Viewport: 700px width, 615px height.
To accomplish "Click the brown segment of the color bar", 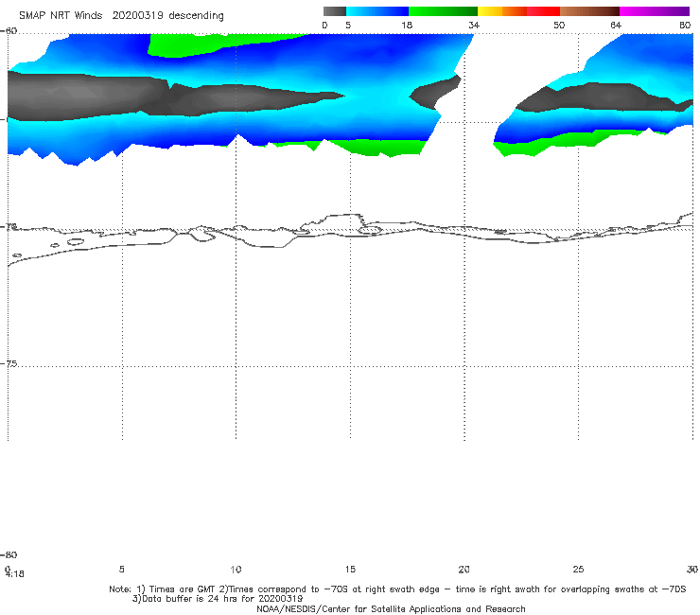I will (x=589, y=11).
